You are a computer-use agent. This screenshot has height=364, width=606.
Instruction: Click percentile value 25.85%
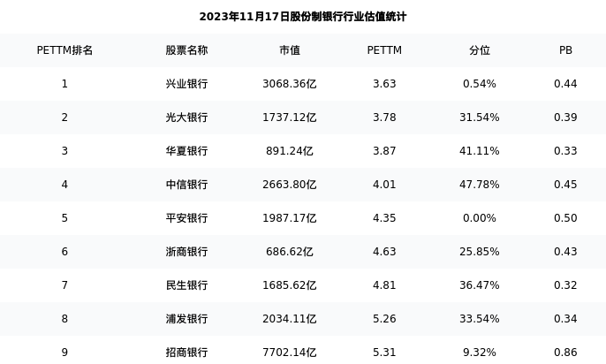click(x=479, y=252)
